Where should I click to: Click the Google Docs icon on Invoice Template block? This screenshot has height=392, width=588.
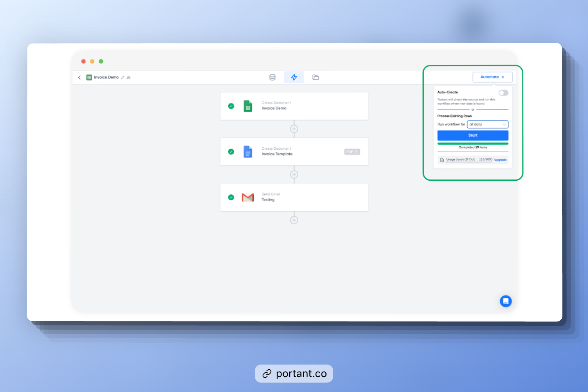click(248, 152)
